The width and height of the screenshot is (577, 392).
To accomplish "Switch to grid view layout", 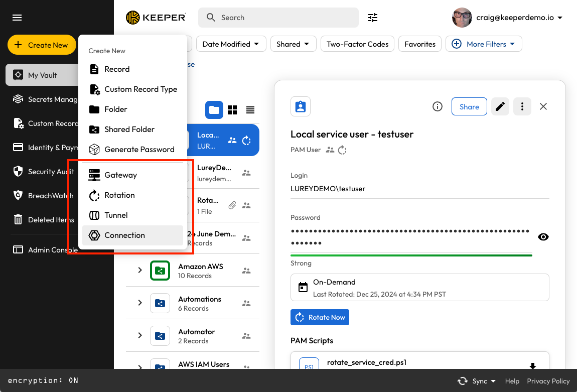I will tap(232, 110).
